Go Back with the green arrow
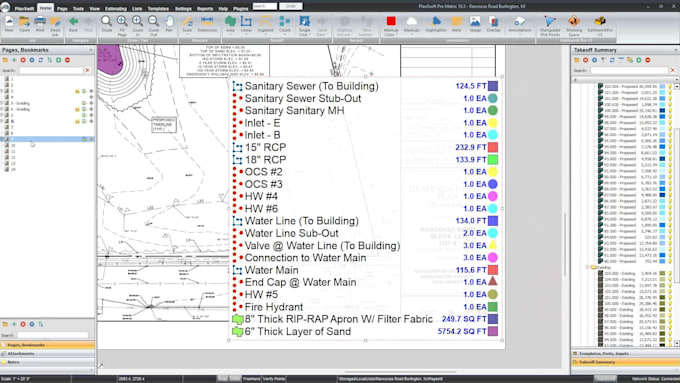The width and height of the screenshot is (680, 383). click(x=73, y=24)
